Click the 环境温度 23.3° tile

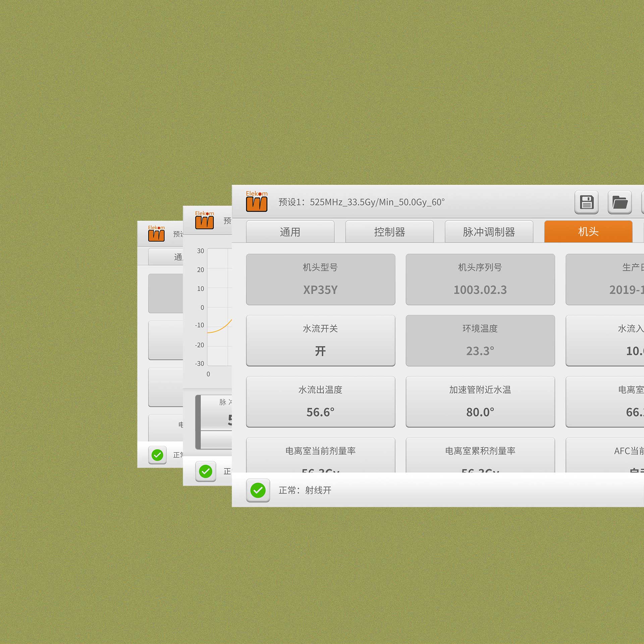tap(480, 340)
